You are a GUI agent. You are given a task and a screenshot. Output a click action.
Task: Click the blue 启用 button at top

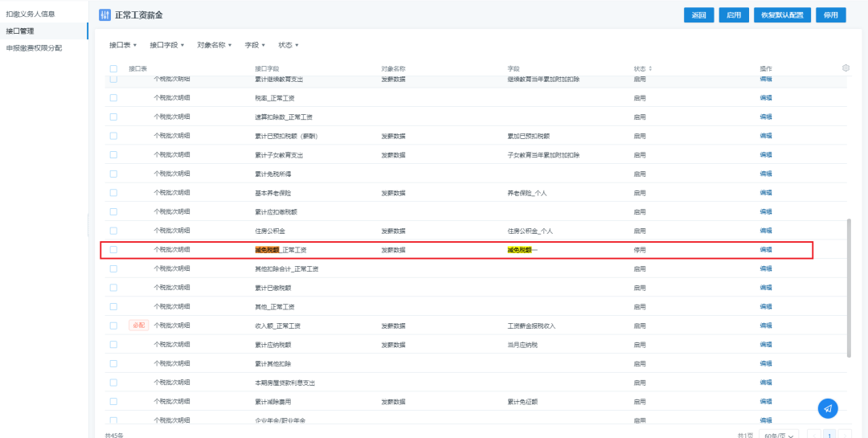click(x=734, y=15)
